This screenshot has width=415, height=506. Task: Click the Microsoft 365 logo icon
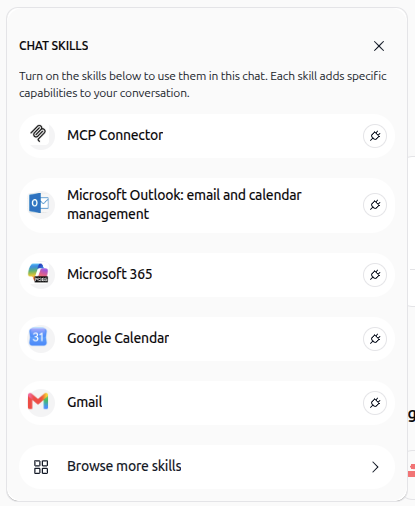tap(39, 273)
